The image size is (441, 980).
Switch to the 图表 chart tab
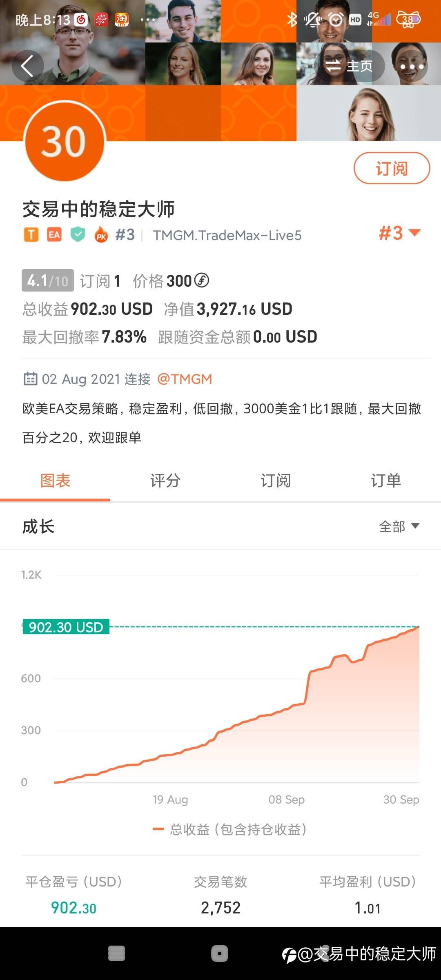point(55,481)
